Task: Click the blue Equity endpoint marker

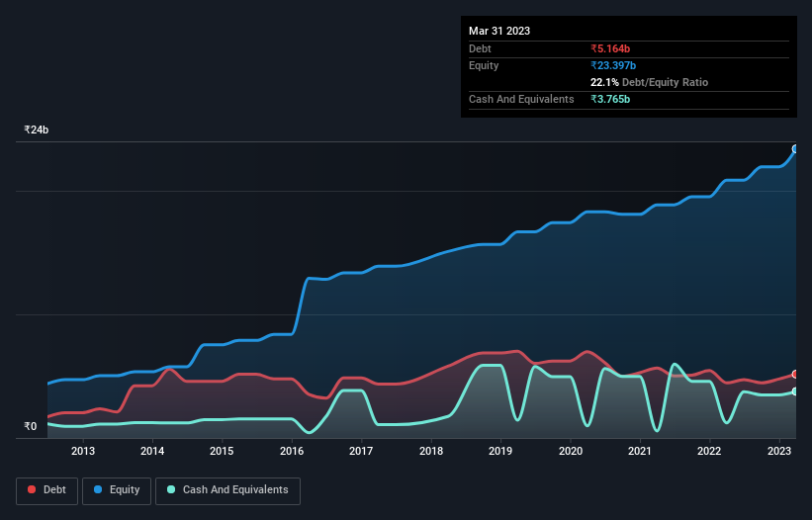Action: pyautogui.click(x=795, y=149)
